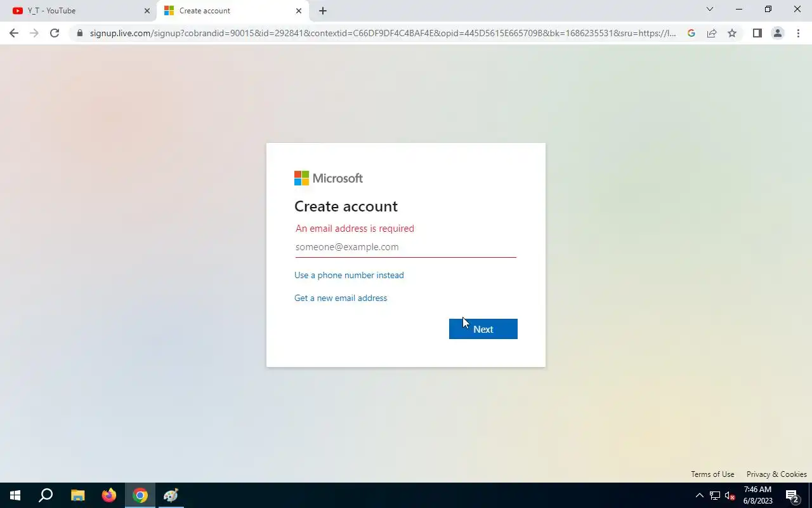The image size is (812, 508).
Task: Restore down the Chrome window
Action: (x=768, y=10)
